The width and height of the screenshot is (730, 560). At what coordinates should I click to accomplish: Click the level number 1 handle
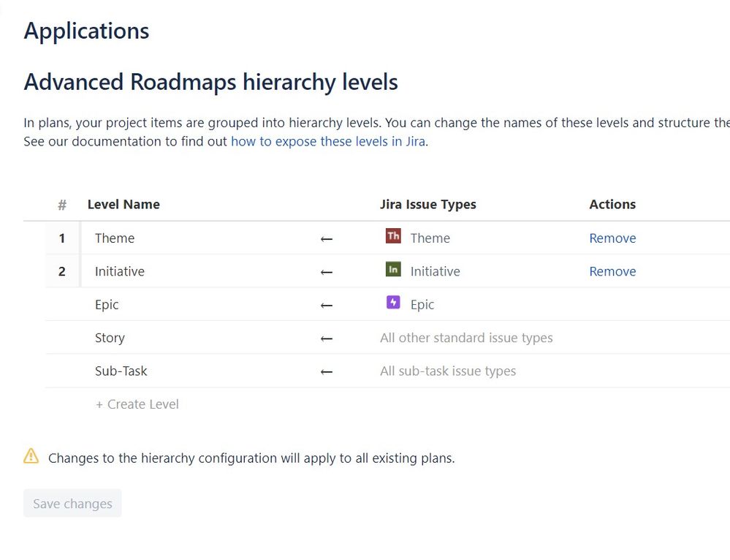pyautogui.click(x=62, y=238)
